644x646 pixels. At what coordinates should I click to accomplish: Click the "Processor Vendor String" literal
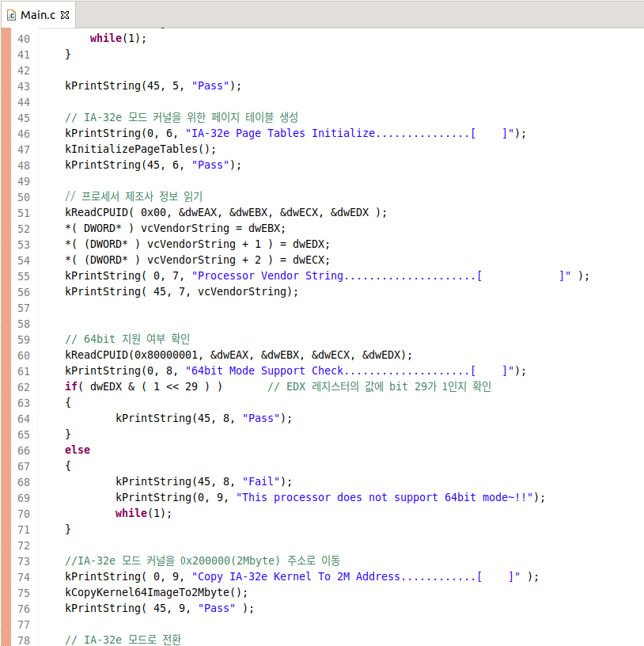point(381,276)
